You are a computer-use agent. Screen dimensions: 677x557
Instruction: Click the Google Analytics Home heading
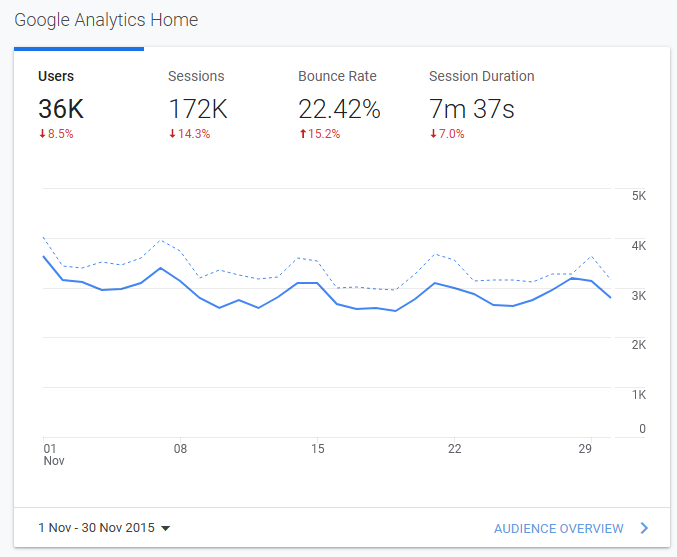(106, 20)
